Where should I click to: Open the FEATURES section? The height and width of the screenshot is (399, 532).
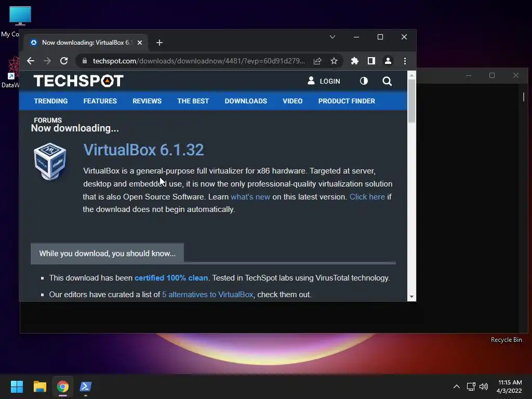[x=100, y=101]
